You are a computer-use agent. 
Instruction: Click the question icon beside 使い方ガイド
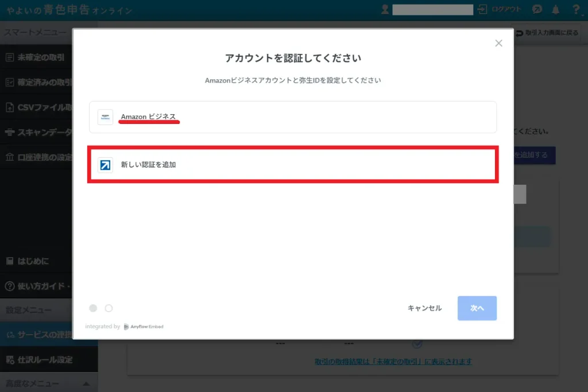click(x=10, y=286)
